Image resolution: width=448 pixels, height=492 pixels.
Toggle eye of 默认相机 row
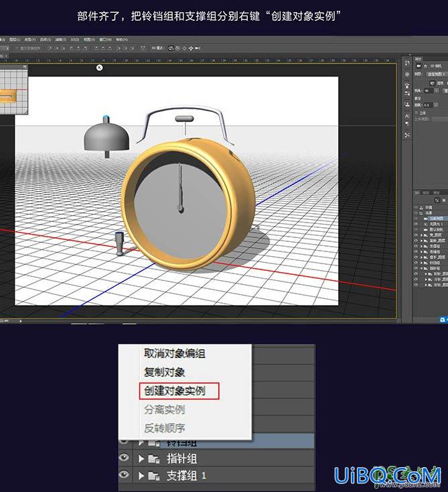point(416,230)
